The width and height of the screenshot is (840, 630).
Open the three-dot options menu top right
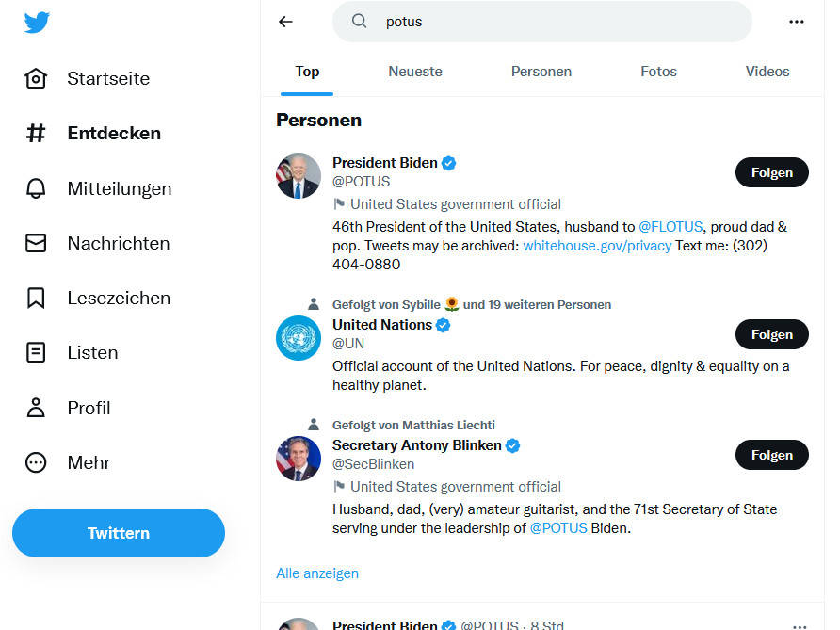coord(799,21)
